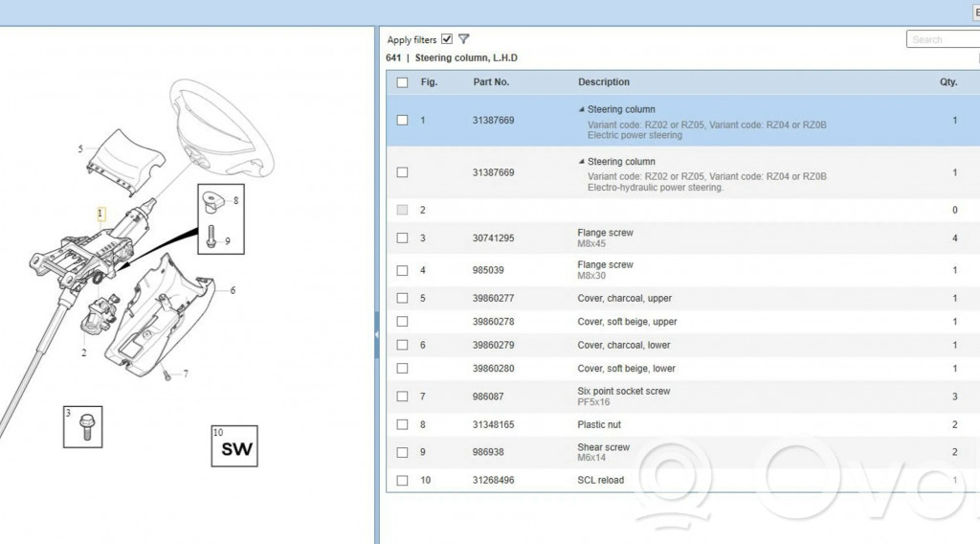Tick checkbox for Flange screw M8x45 row
This screenshot has height=544, width=980.
click(x=402, y=238)
